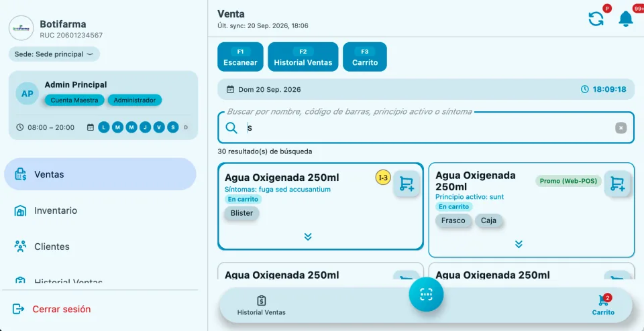Click the F3 Carrito button
This screenshot has width=644, height=331.
point(365,57)
